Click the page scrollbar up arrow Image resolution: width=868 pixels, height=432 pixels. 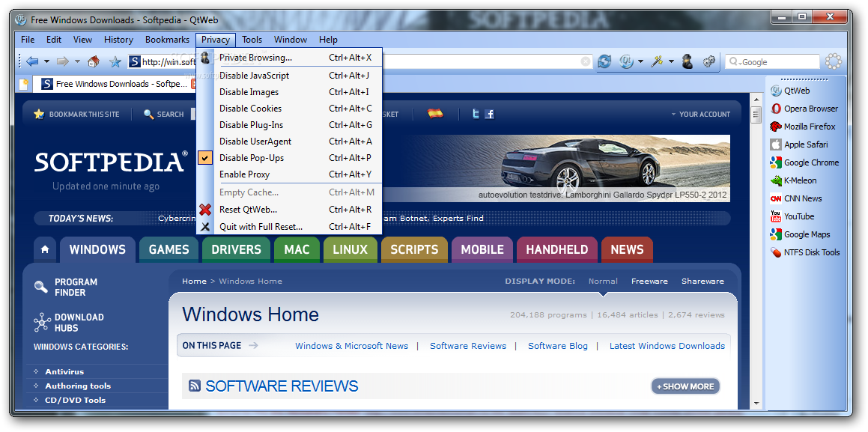coord(756,100)
